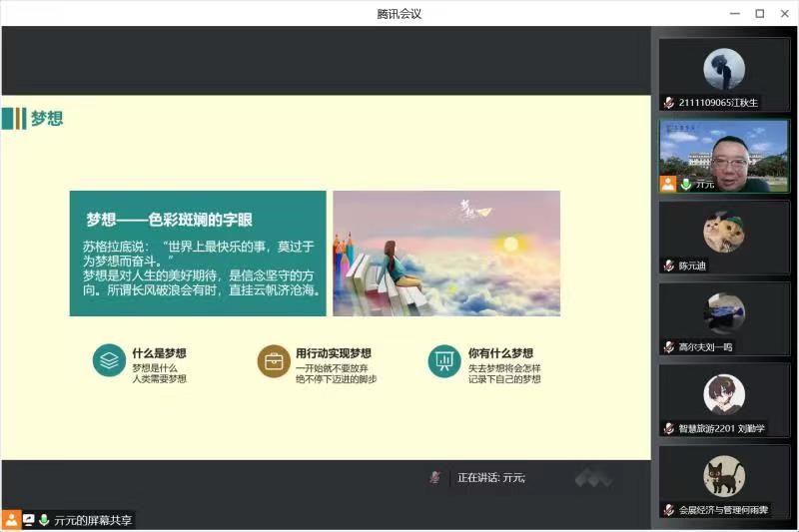The height and width of the screenshot is (532, 799).
Task: Click muted mic icon beside 会展经济与管理何雨霁
Action: point(669,510)
